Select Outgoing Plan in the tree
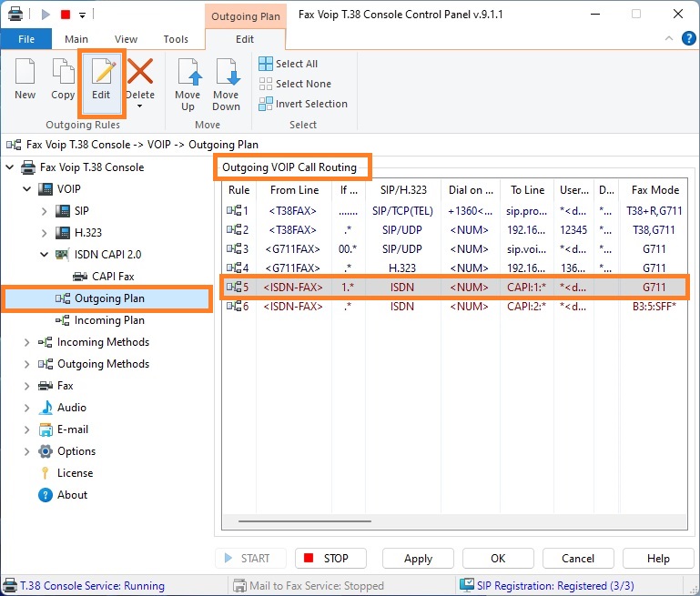Screen dimensions: 700x596 109,298
